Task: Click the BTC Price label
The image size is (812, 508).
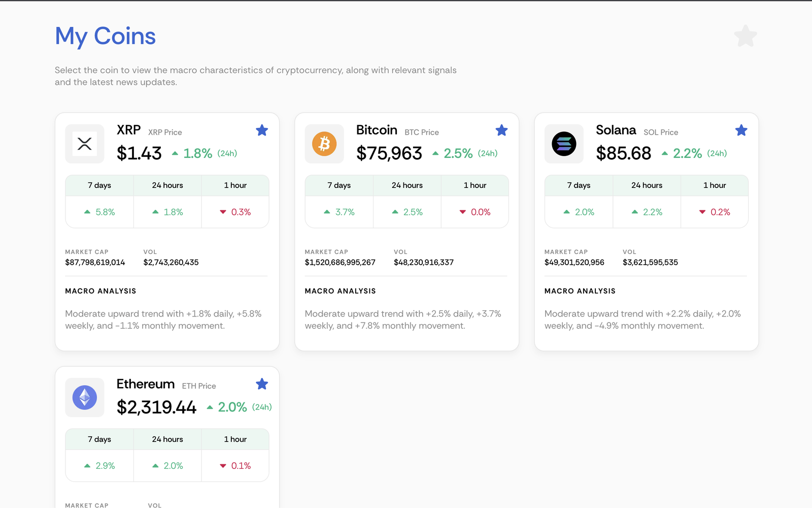Action: point(422,132)
